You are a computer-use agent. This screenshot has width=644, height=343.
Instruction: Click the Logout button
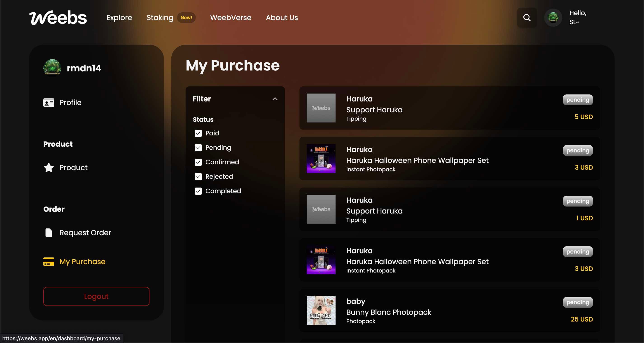(x=96, y=296)
